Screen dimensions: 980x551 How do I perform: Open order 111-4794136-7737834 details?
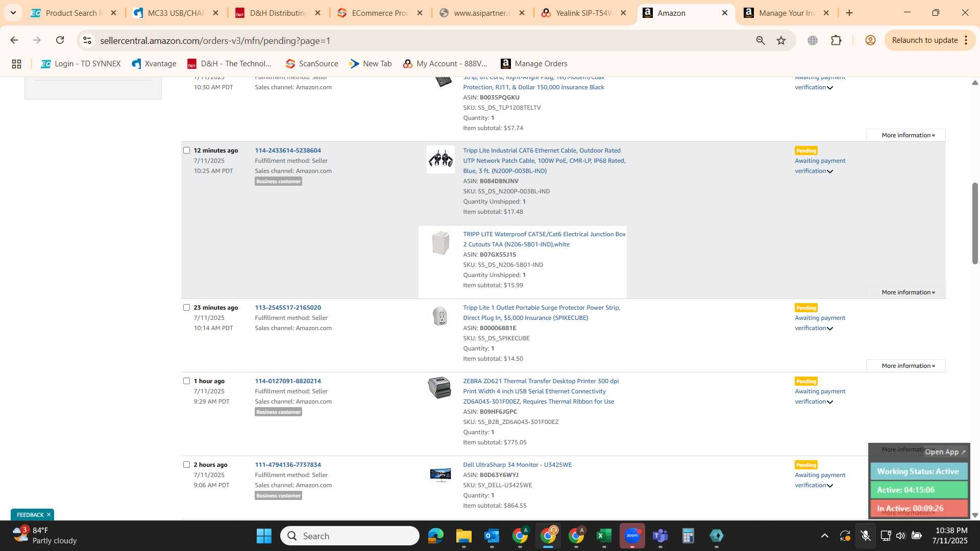288,465
